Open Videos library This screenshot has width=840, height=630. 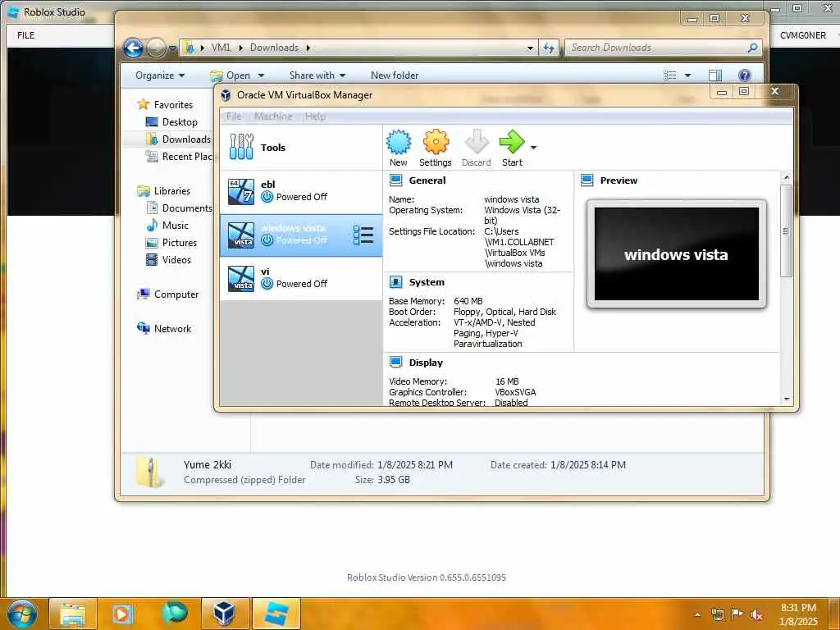click(x=169, y=260)
